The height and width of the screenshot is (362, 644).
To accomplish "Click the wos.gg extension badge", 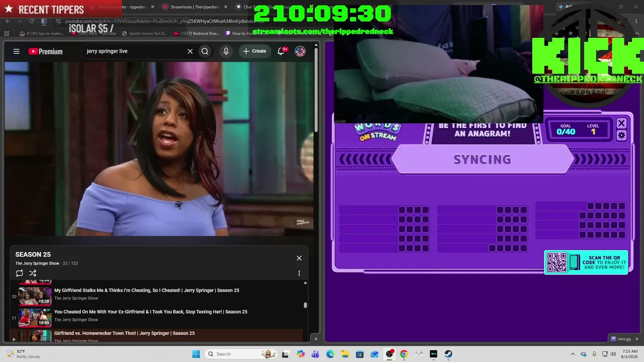I will tap(620, 338).
